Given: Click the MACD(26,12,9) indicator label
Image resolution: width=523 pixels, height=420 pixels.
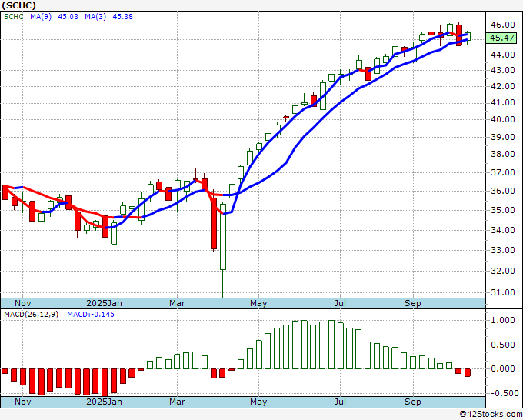Looking at the screenshot, I should (x=31, y=315).
